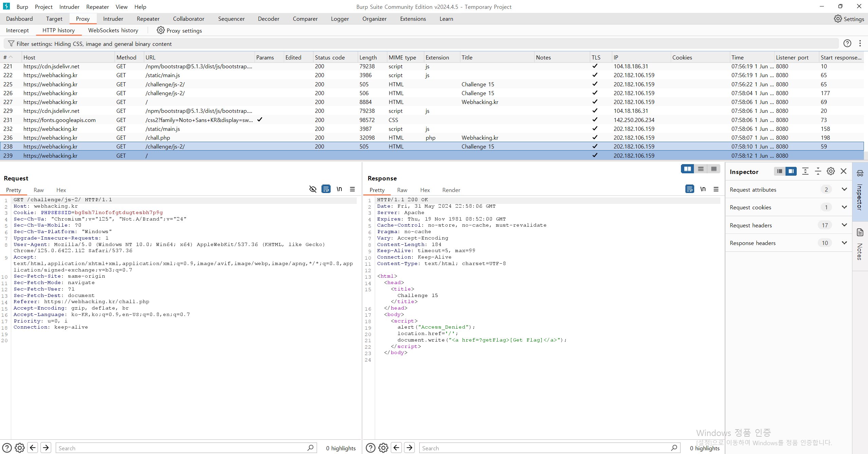This screenshot has height=454, width=868.
Task: Close the Inspector panel
Action: (x=844, y=171)
